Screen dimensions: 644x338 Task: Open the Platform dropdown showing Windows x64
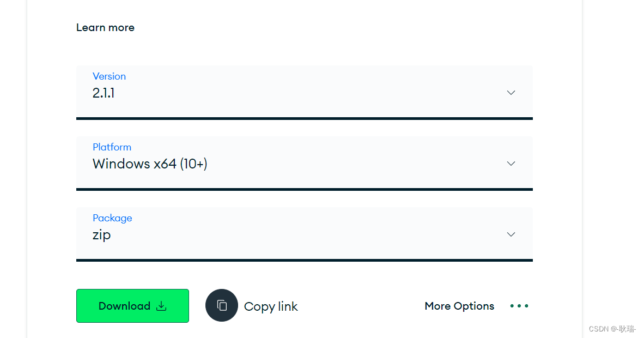(x=305, y=163)
